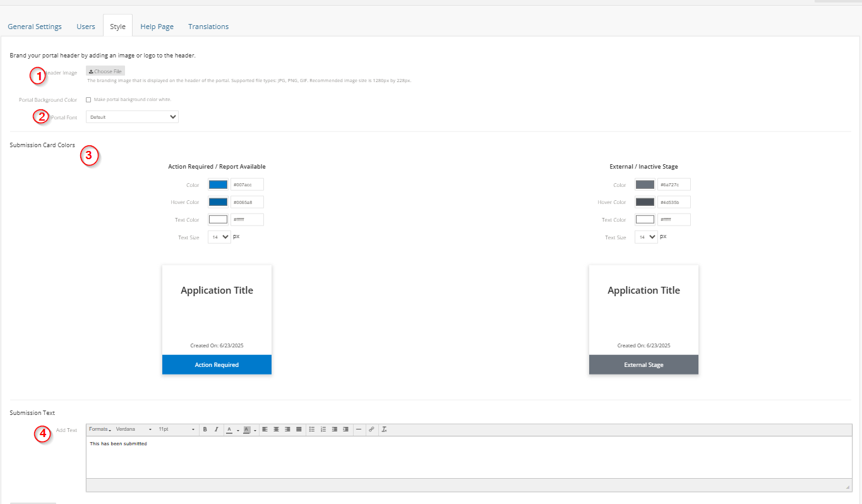Open the Help Page tab
The image size is (862, 504).
pos(157,26)
